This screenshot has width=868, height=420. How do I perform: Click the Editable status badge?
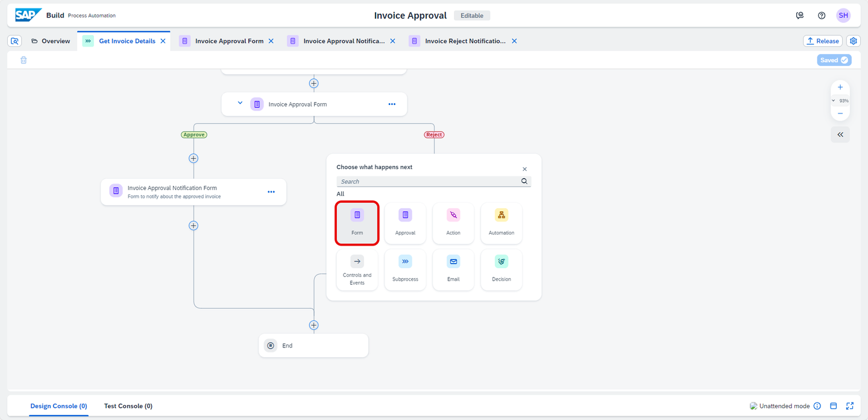(472, 16)
